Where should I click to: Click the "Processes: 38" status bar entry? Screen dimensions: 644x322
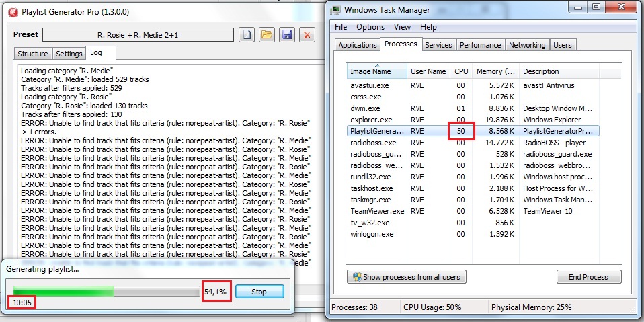(x=354, y=307)
